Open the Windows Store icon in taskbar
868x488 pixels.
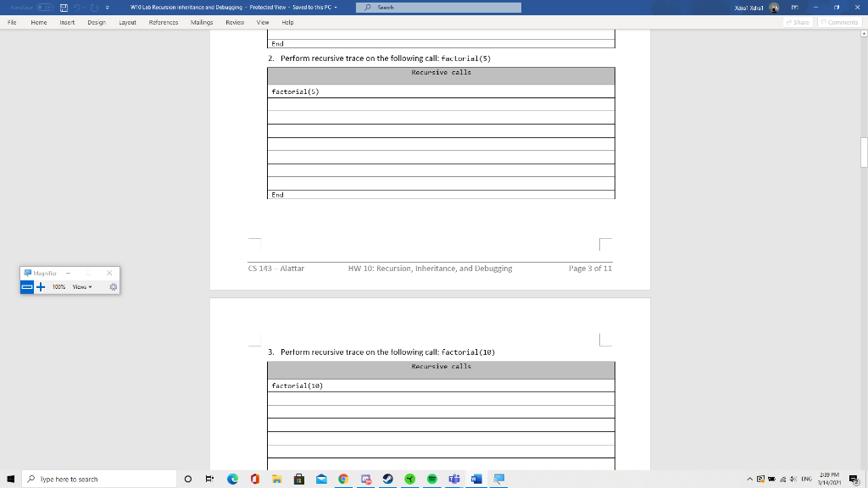point(298,479)
